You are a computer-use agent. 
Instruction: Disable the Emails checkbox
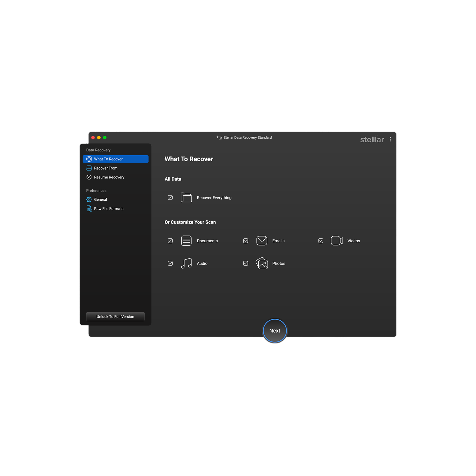coord(246,240)
